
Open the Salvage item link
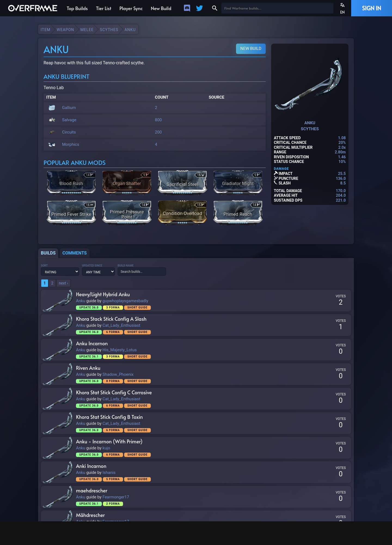tap(69, 120)
